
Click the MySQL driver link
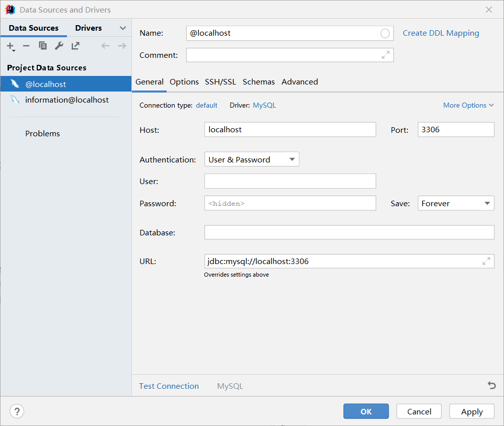(x=264, y=105)
